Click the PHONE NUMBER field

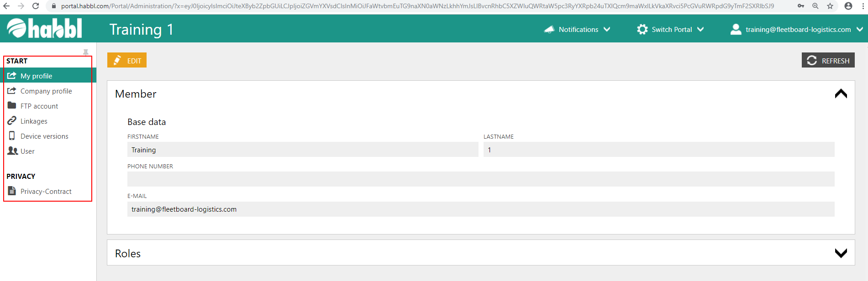coord(480,179)
